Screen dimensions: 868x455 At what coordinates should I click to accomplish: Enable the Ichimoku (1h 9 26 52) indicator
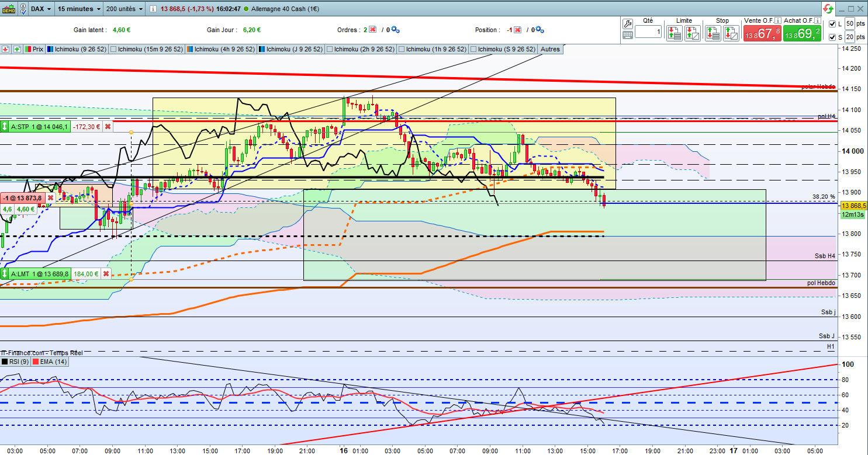click(x=401, y=50)
